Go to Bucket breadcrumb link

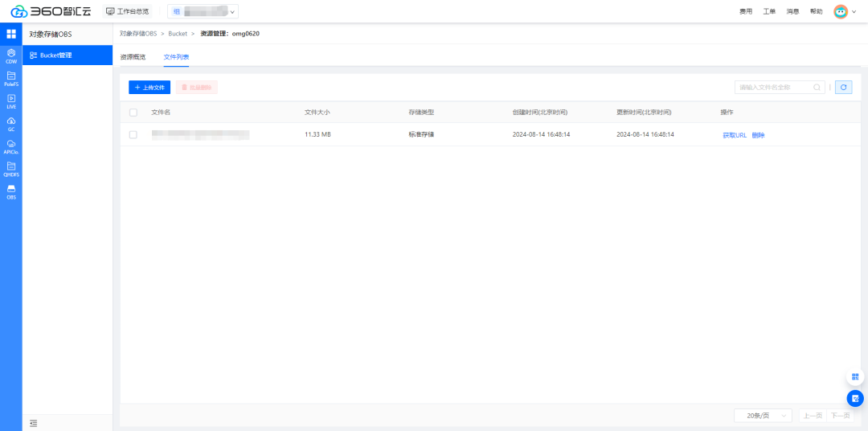tap(178, 34)
